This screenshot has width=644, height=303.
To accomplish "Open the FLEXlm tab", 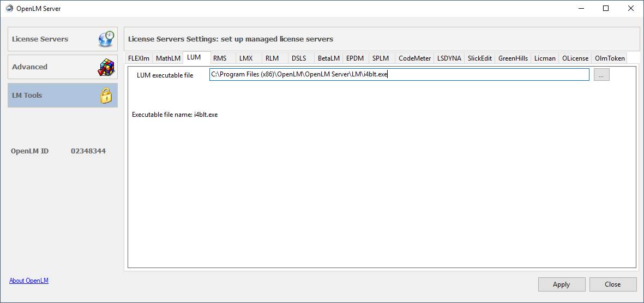I will pos(139,58).
